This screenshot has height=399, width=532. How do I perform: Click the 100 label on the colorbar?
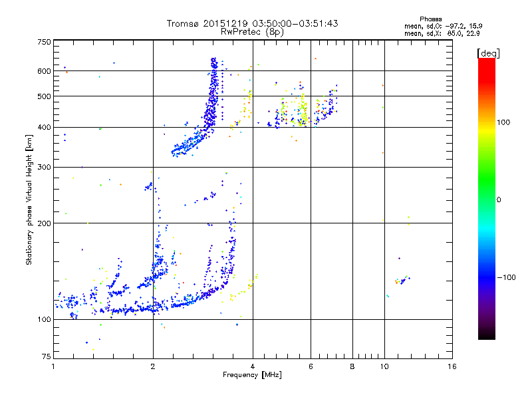click(x=503, y=122)
